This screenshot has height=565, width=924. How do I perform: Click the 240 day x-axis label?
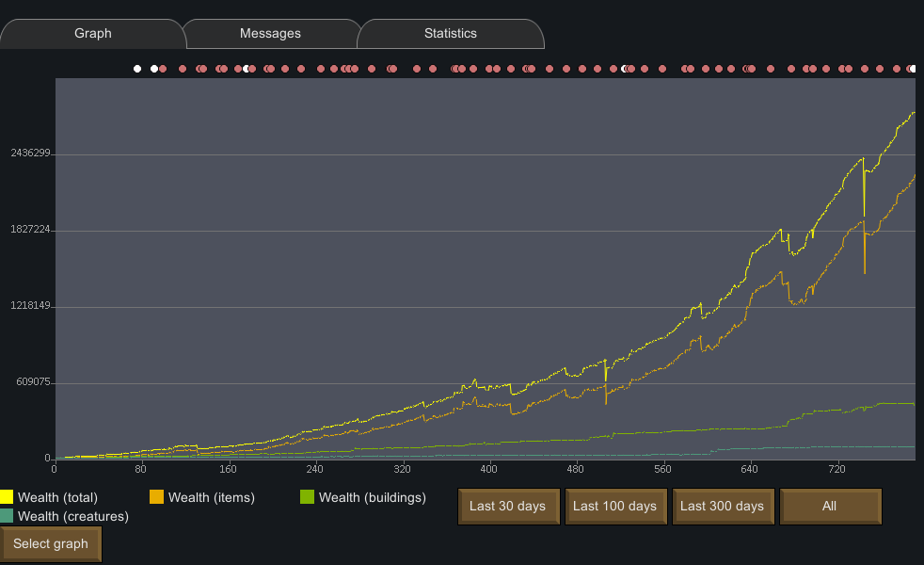(x=314, y=470)
